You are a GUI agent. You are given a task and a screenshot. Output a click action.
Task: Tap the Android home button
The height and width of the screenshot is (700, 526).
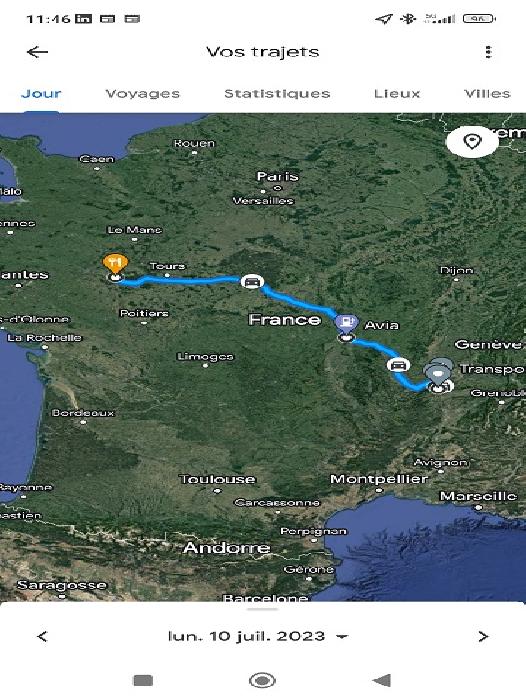point(262,680)
